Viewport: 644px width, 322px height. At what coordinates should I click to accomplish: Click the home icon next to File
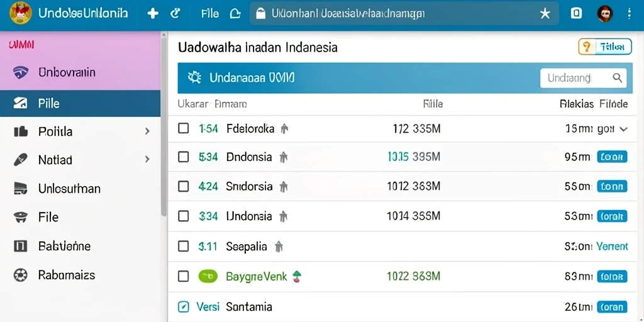pyautogui.click(x=235, y=14)
